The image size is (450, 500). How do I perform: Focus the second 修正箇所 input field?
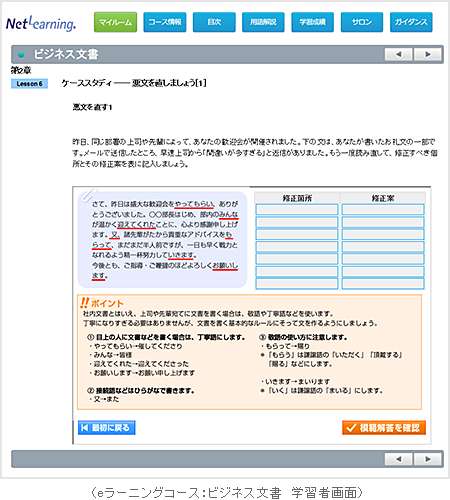[297, 222]
